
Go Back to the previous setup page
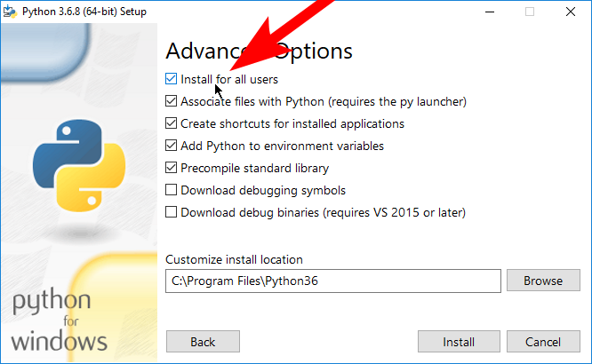coord(203,342)
